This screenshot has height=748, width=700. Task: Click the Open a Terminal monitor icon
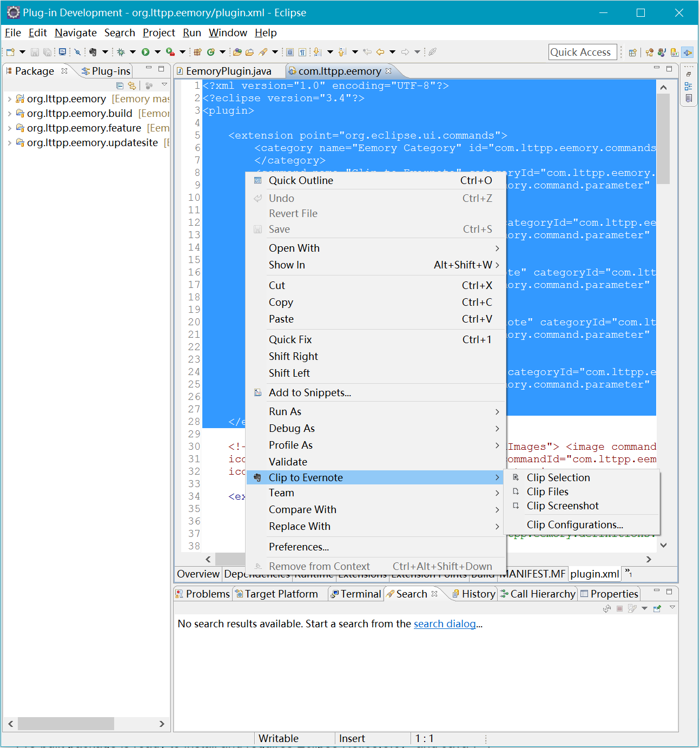pyautogui.click(x=62, y=52)
